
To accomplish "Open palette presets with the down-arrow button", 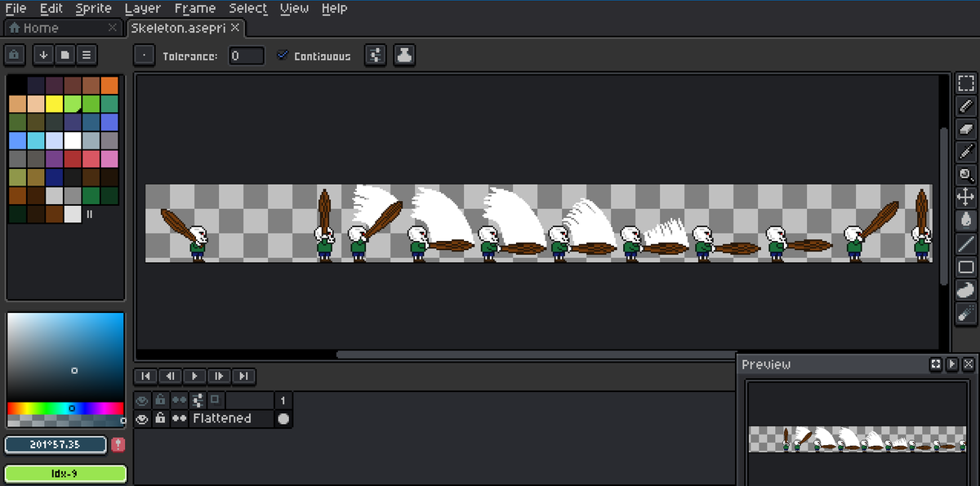I will pos(42,55).
